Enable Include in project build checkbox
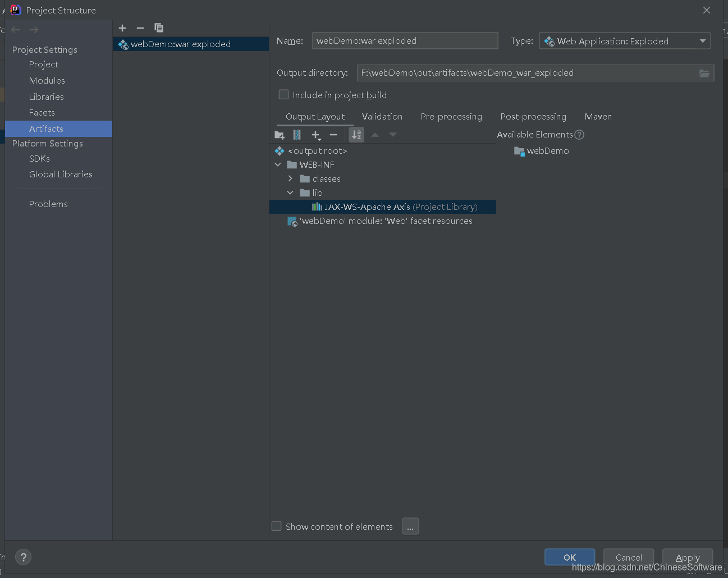The height and width of the screenshot is (578, 728). click(284, 95)
